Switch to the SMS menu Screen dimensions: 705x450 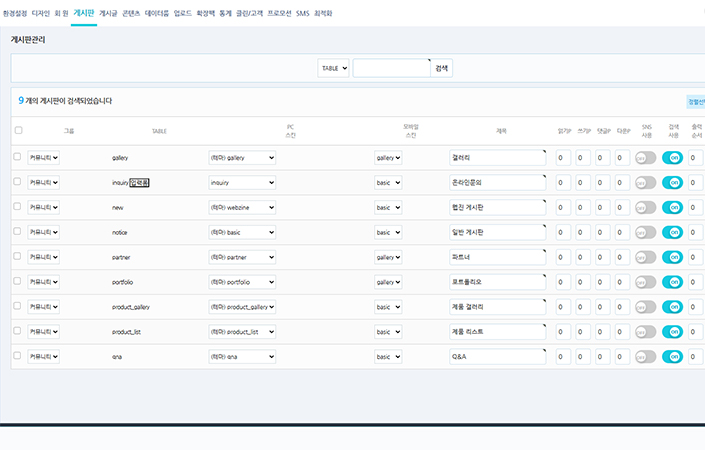click(x=302, y=14)
